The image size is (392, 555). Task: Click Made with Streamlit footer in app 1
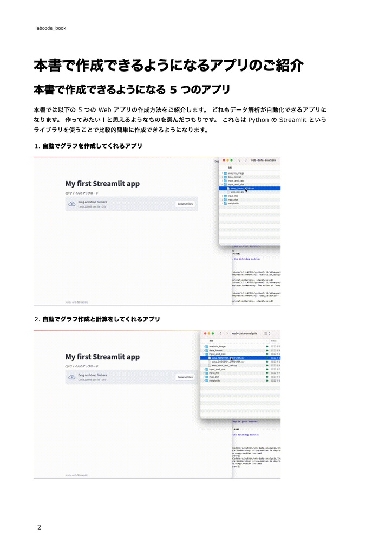click(x=76, y=302)
